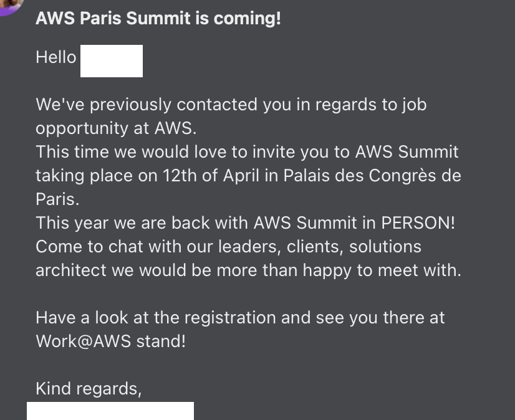Click the 'AWS Paris Summit is coming!' subject
Viewport: 515px width, 420px height.
point(158,18)
